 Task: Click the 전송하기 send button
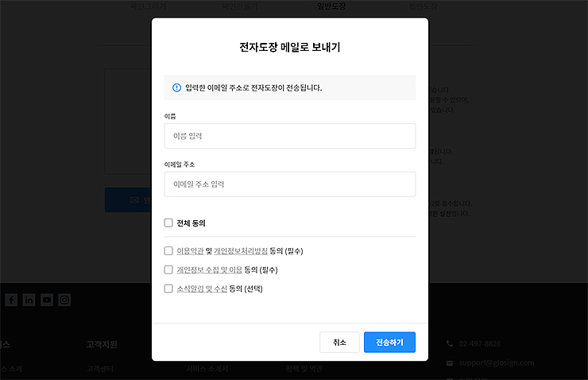(x=389, y=342)
